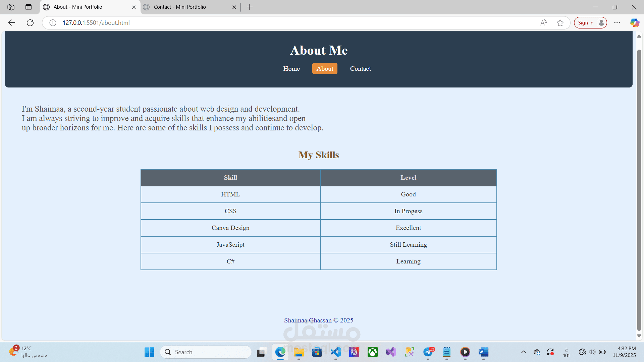Screen dimensions: 644x362
Task: Add page to favorites star
Action: [560, 23]
